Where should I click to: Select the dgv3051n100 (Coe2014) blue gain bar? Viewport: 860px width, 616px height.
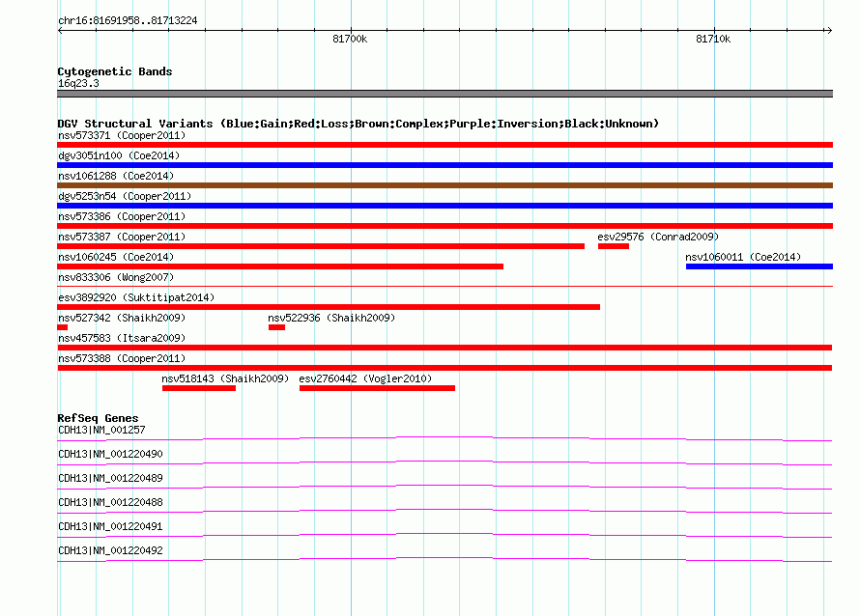point(444,165)
